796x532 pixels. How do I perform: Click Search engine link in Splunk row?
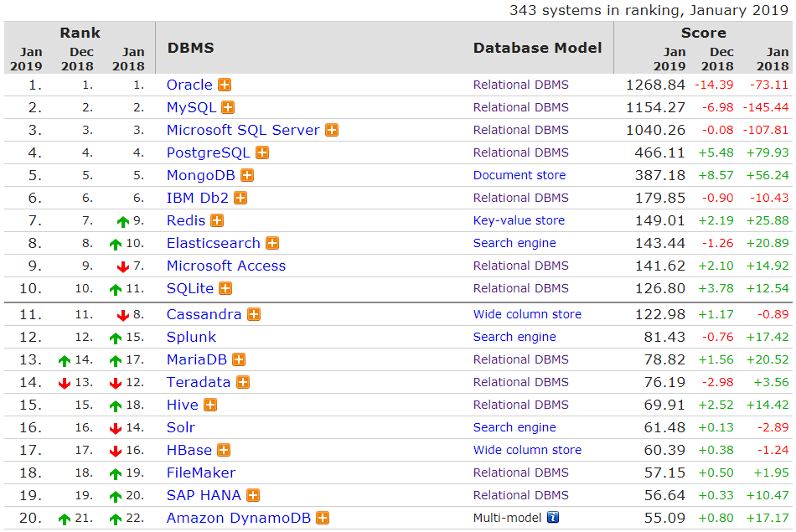click(x=514, y=337)
